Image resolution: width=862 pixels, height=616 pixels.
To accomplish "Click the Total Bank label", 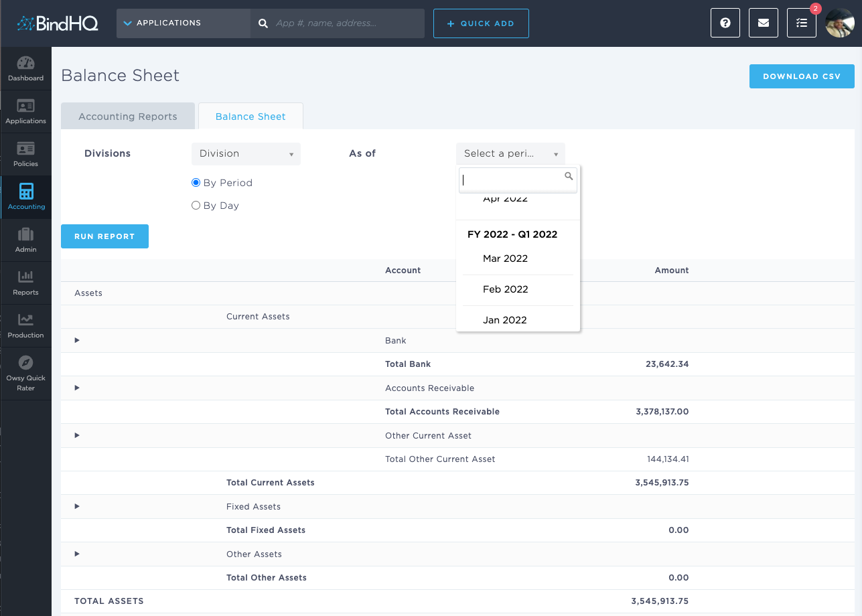I will click(x=408, y=364).
